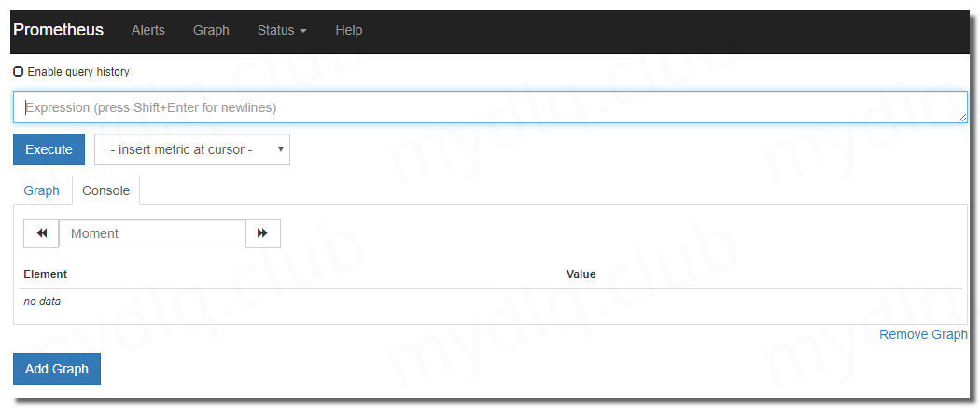980x408 pixels.
Task: Click the Remove Graph link
Action: click(923, 335)
